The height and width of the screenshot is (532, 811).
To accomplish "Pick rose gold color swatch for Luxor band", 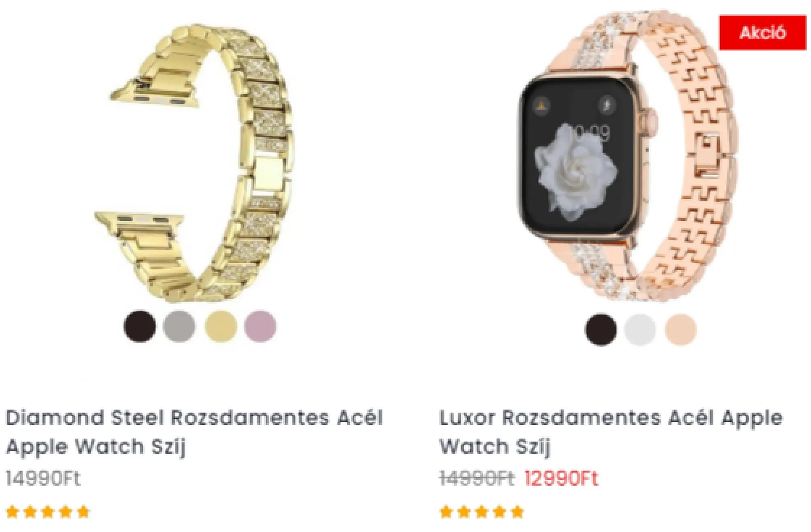I will 680,329.
